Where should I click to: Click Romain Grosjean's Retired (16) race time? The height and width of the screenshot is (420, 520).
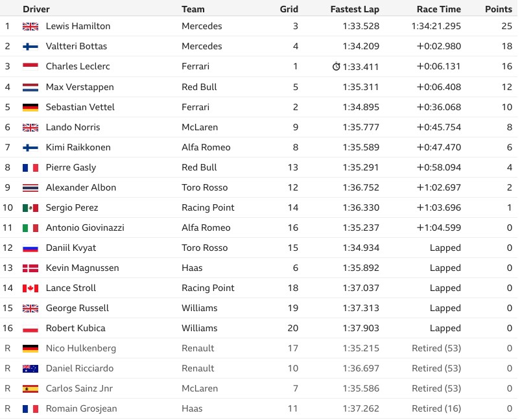coord(436,409)
